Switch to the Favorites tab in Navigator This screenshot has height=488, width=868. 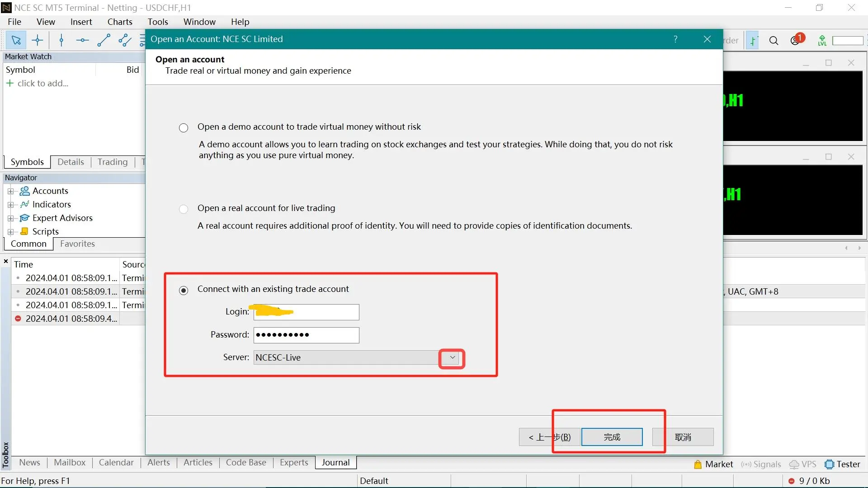tap(77, 244)
